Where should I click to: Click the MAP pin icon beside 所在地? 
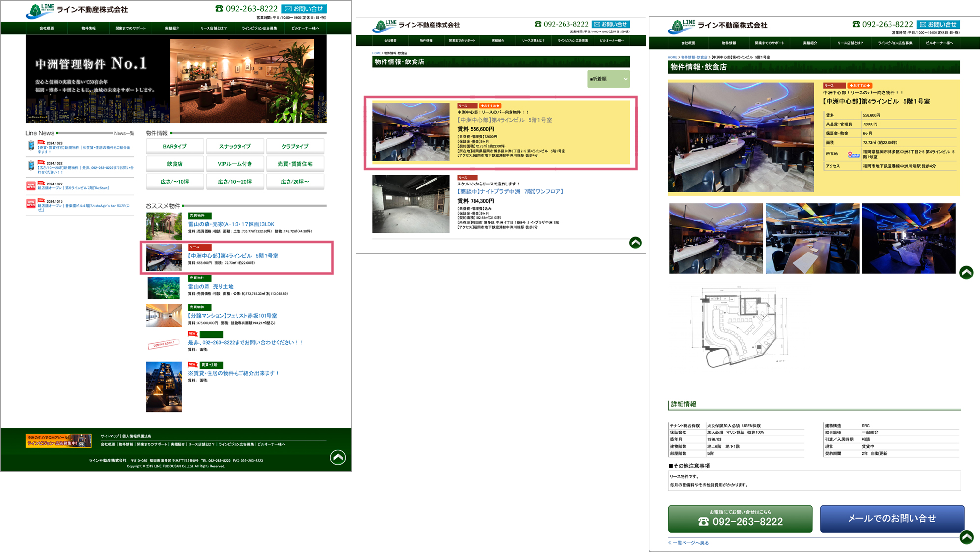[x=853, y=154]
